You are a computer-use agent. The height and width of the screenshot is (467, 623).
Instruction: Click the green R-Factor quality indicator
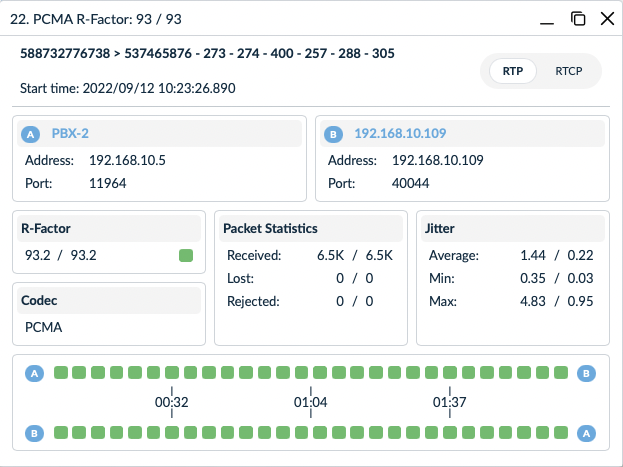click(x=186, y=255)
